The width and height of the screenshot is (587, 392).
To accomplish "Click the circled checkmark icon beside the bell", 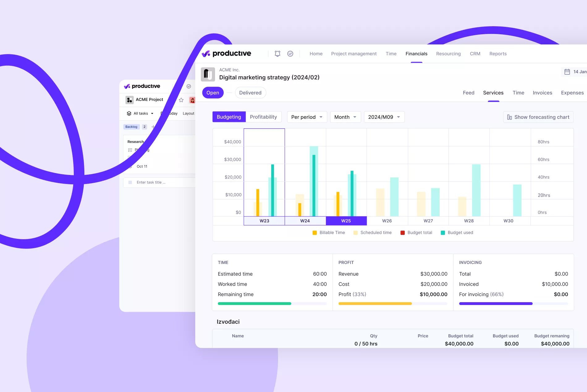I will tap(290, 54).
